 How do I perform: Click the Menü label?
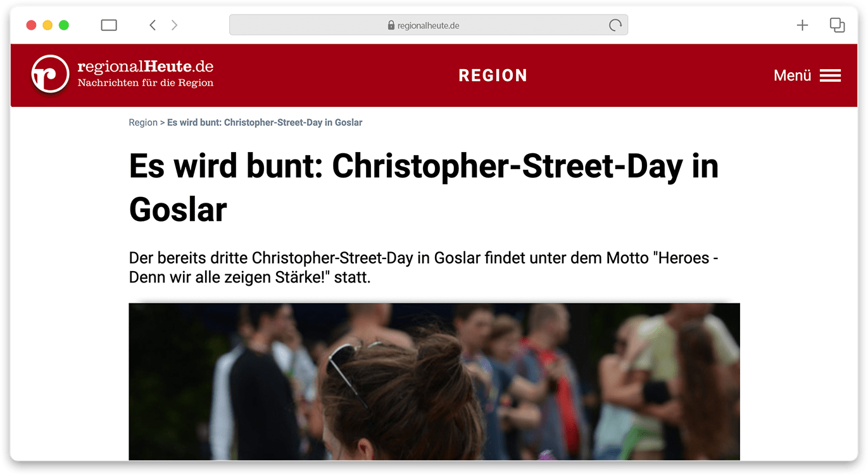[792, 75]
